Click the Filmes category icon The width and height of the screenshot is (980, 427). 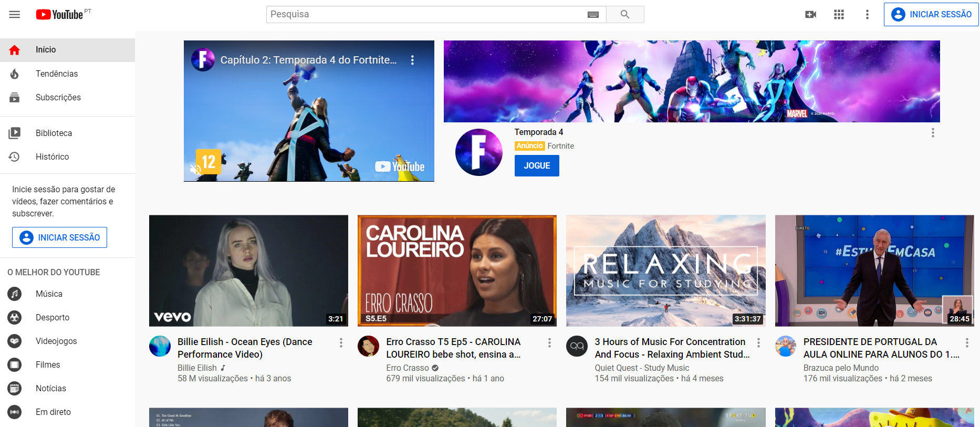(x=15, y=364)
